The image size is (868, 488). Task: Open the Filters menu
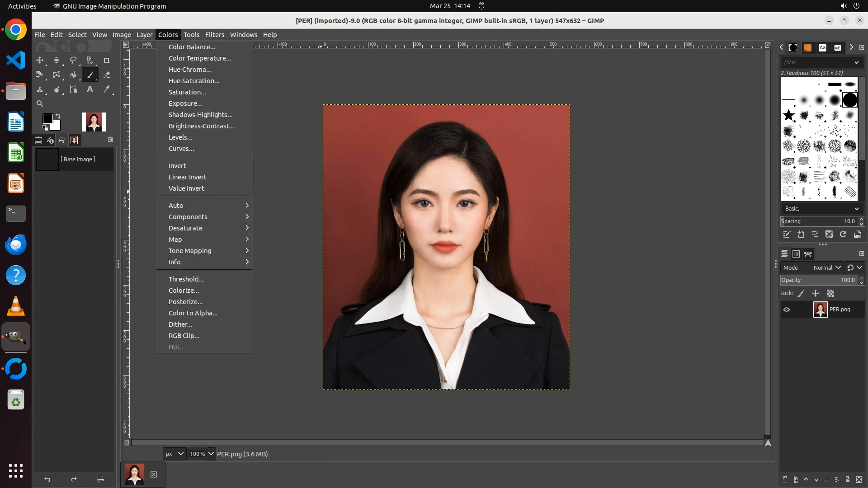click(214, 35)
